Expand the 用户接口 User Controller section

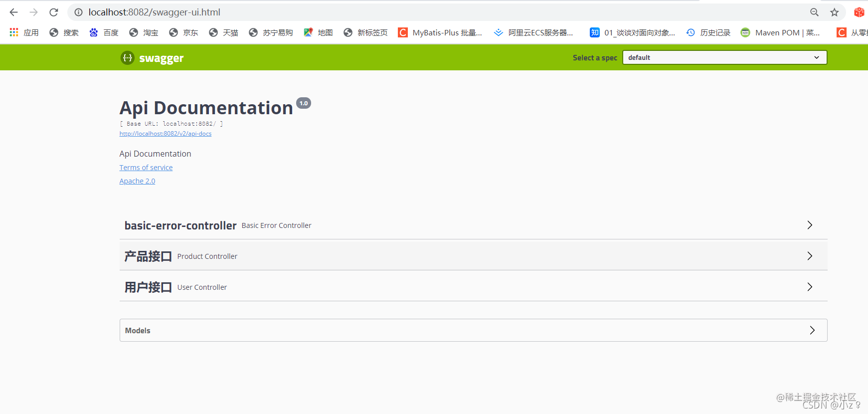pyautogui.click(x=473, y=287)
